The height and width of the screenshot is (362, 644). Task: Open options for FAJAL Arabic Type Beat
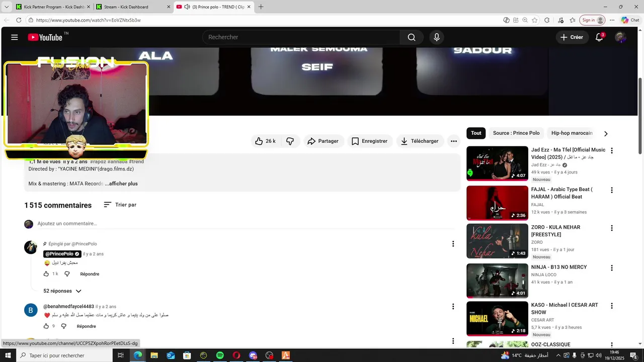pos(612,191)
